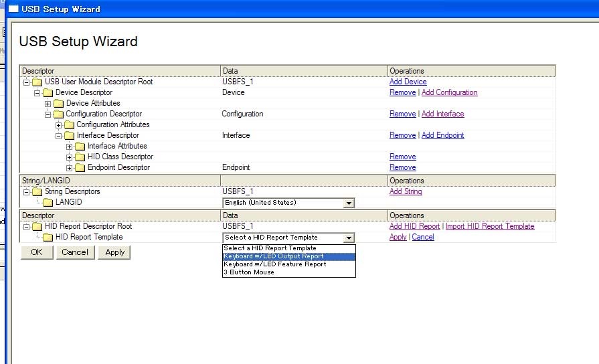Click the Add Device link
Screen dimensions: 599x364
pos(408,82)
